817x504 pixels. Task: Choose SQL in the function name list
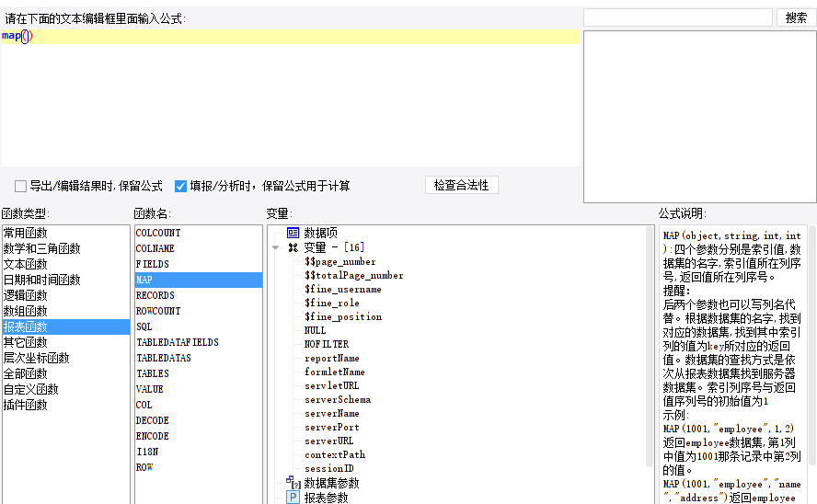tap(198, 326)
